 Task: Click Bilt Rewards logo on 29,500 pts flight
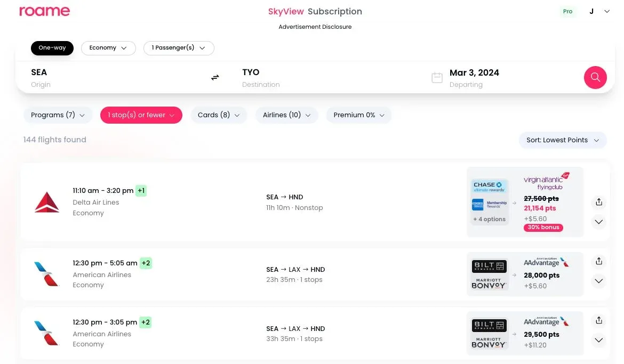489,326
